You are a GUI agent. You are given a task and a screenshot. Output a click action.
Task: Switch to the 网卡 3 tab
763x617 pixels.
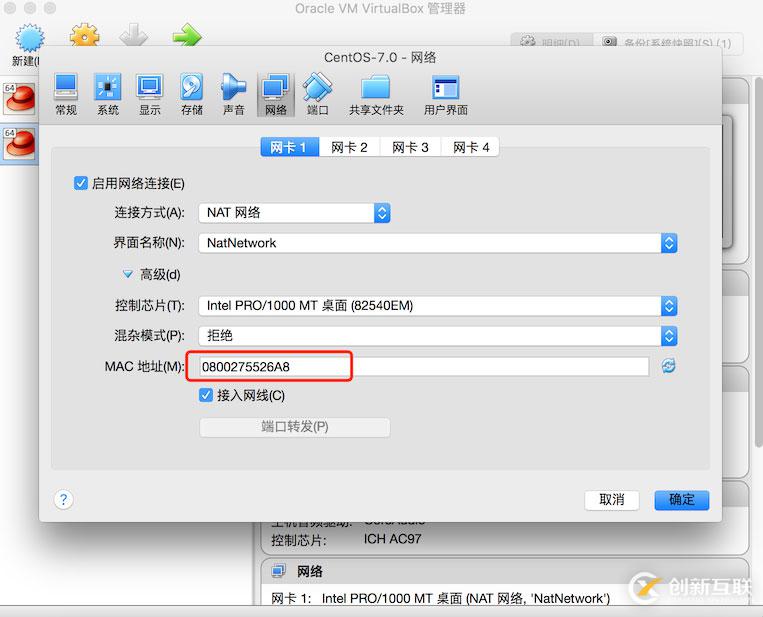click(410, 147)
